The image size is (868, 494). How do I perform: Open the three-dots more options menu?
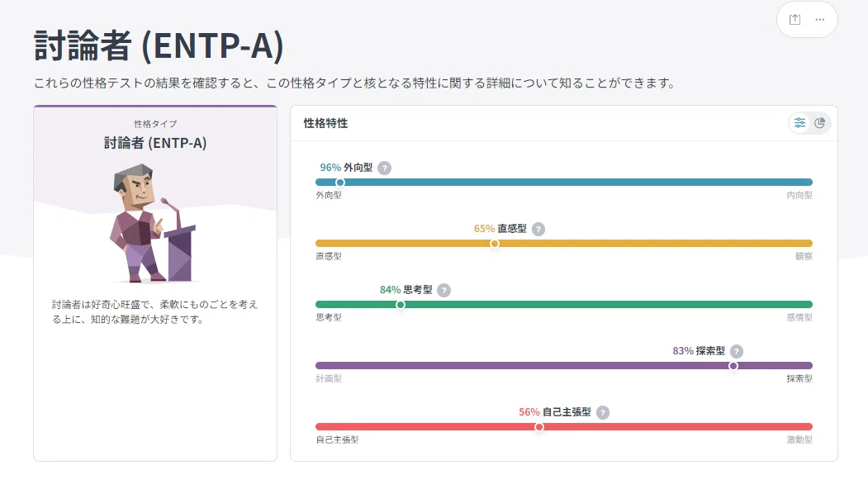[x=820, y=19]
